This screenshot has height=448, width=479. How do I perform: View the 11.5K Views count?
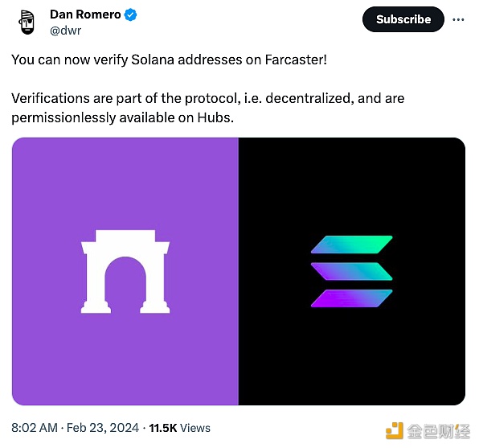point(180,428)
